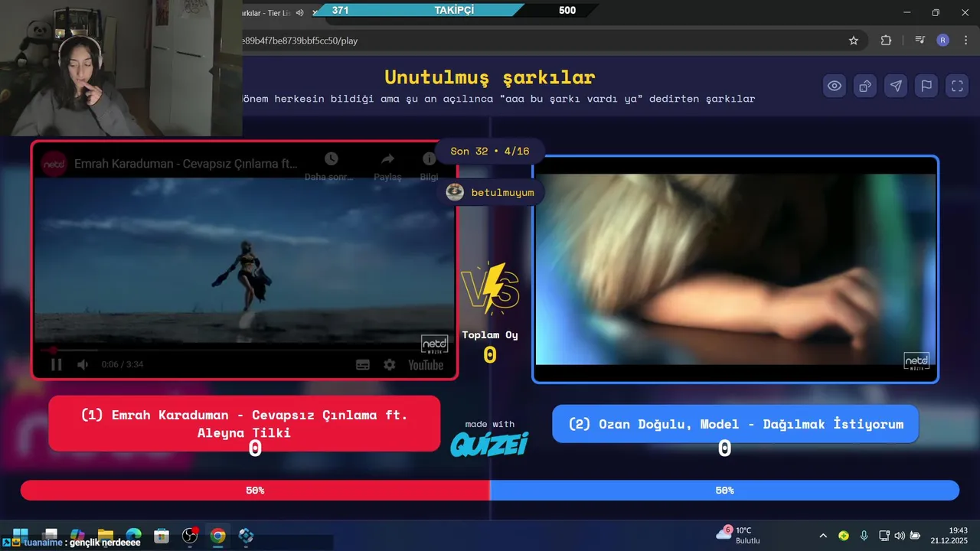Open File Explorer from the taskbar
The height and width of the screenshot is (551, 980).
[106, 535]
